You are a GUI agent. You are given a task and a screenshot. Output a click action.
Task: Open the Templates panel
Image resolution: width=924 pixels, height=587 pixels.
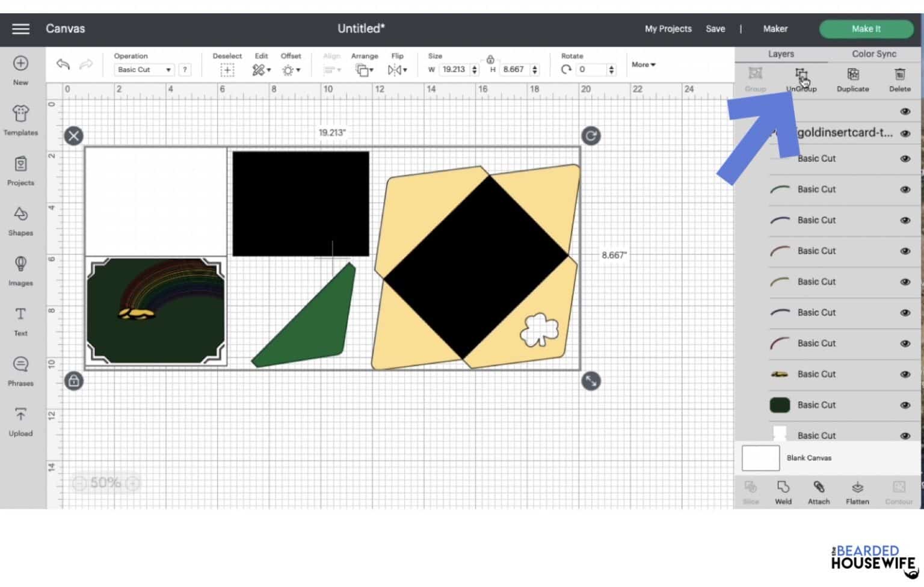click(x=20, y=120)
